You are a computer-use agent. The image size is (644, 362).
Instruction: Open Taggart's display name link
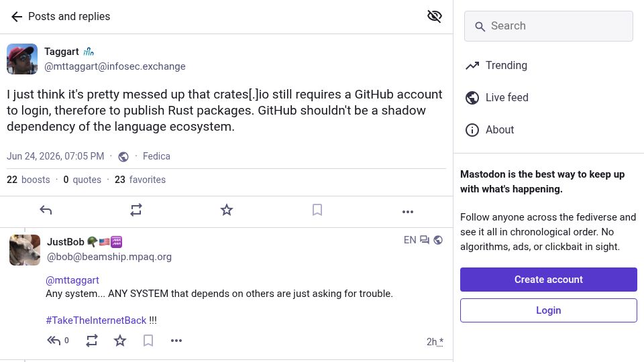(x=62, y=52)
